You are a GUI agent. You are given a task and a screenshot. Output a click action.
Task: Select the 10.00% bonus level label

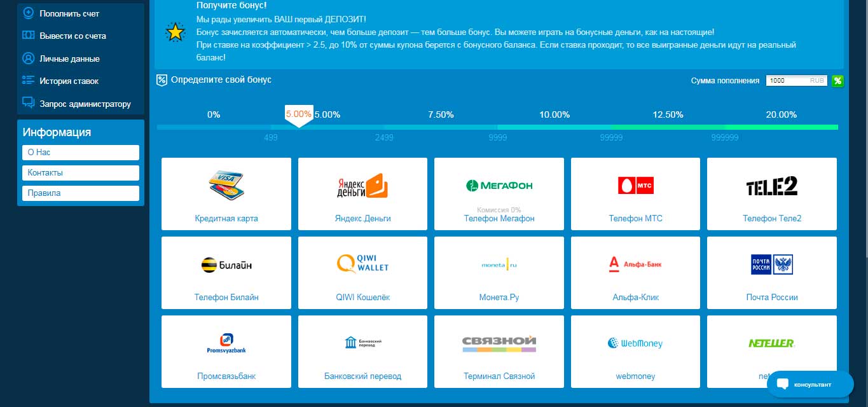pyautogui.click(x=555, y=114)
